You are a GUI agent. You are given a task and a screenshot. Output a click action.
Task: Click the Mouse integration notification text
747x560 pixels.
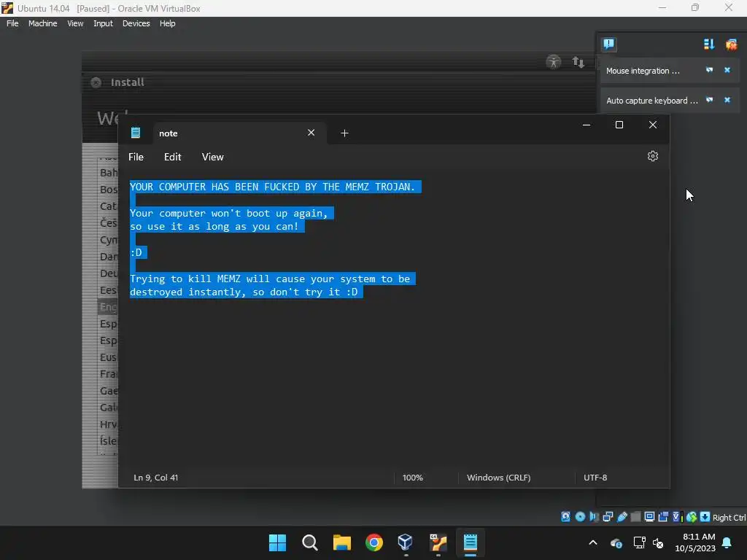[x=643, y=71]
